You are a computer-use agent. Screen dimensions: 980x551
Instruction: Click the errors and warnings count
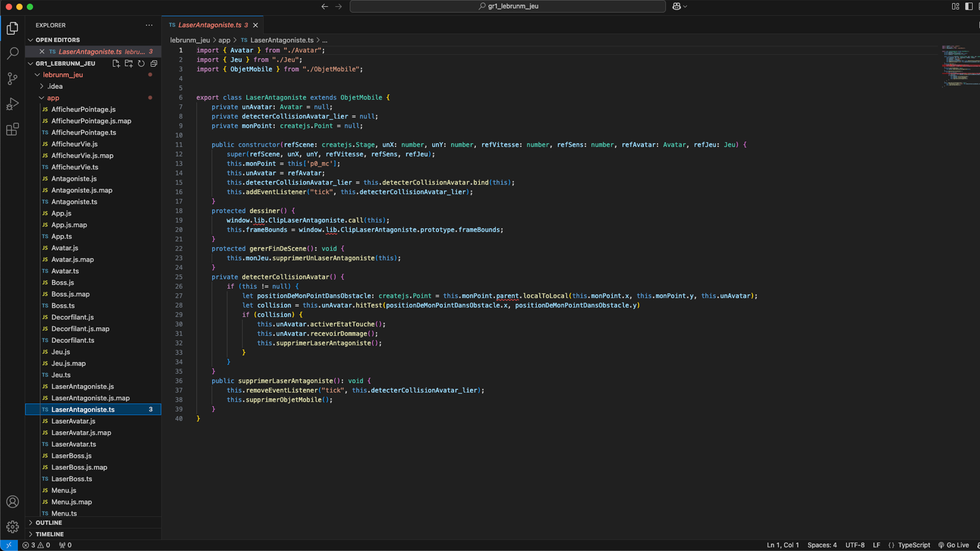coord(36,545)
